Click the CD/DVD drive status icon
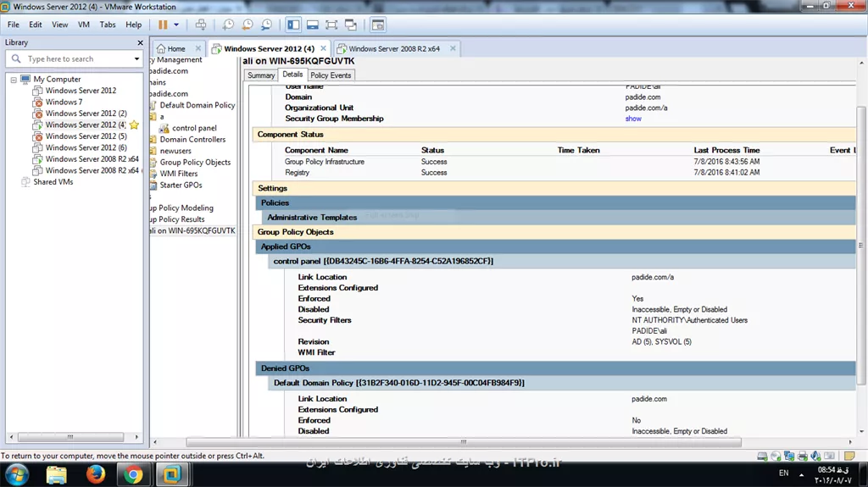The width and height of the screenshot is (868, 487). [776, 456]
